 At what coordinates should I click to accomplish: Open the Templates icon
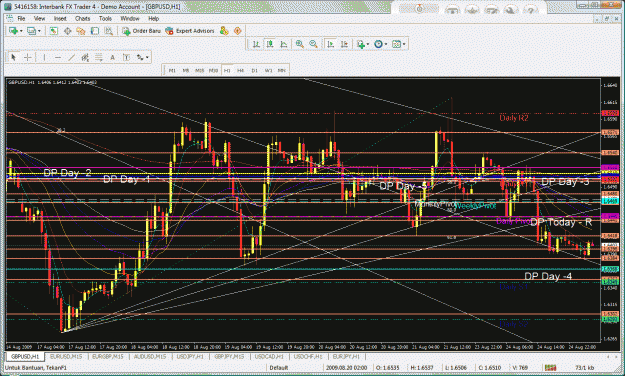396,44
